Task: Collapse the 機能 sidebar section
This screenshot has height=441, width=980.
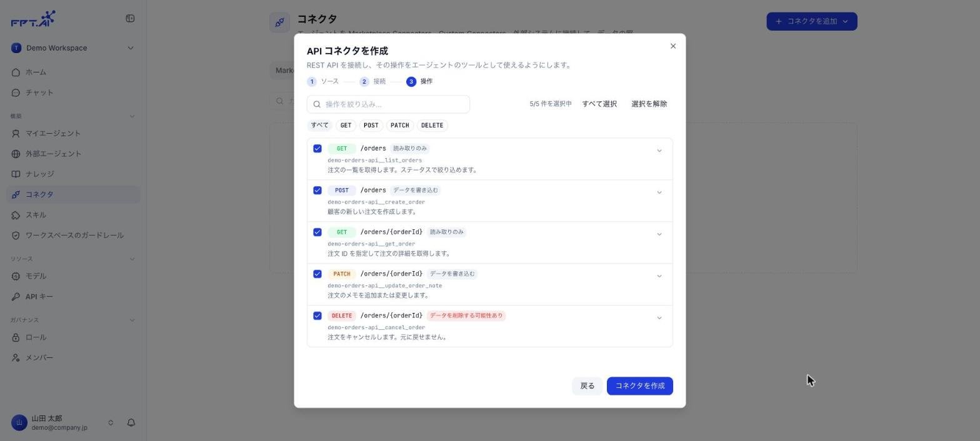Action: pos(132,116)
